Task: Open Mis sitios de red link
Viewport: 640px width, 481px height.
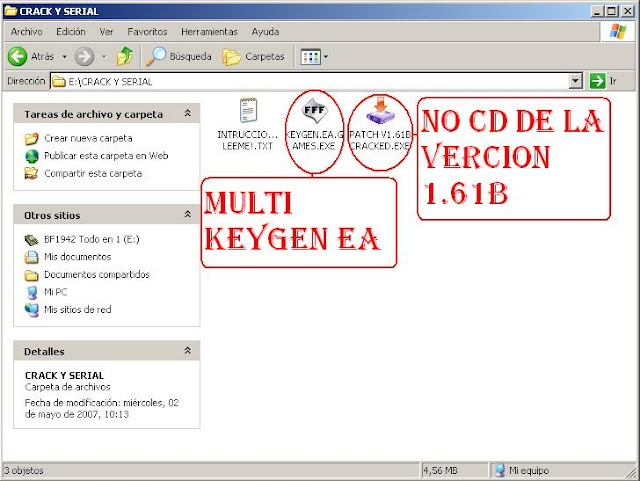Action: [78, 310]
